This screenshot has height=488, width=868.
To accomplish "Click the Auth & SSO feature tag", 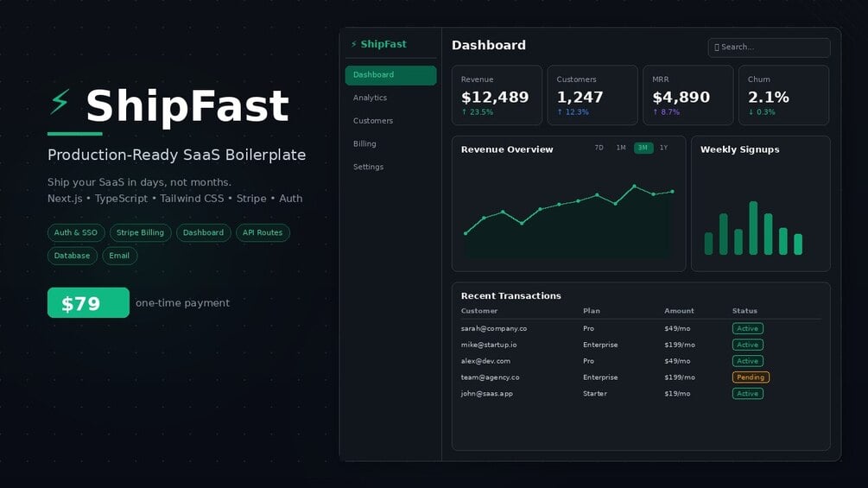I will [76, 233].
